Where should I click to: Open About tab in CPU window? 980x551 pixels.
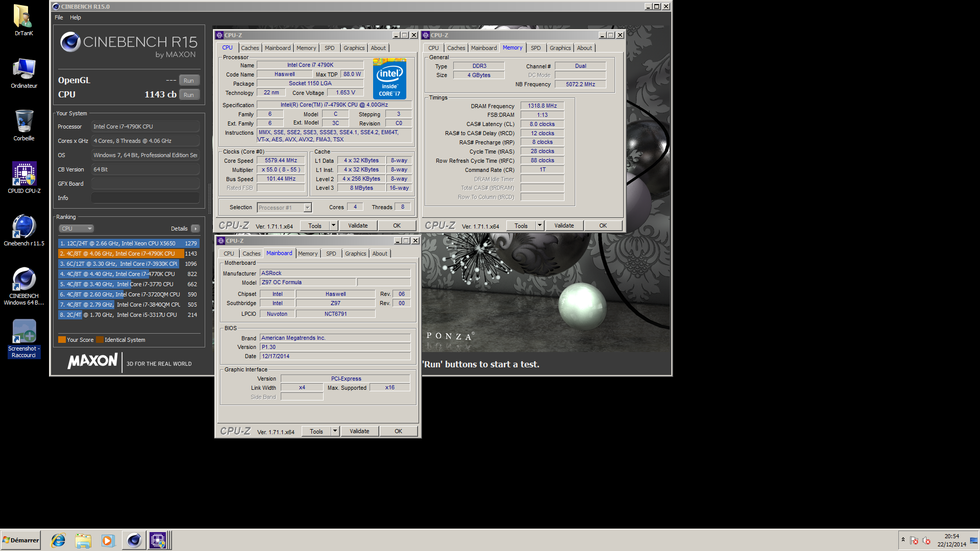[378, 48]
